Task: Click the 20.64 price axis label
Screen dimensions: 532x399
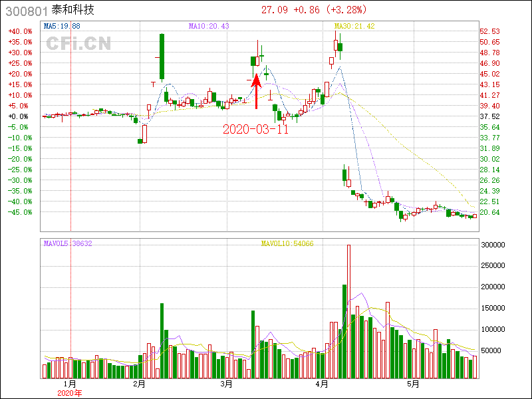Action: [489, 212]
